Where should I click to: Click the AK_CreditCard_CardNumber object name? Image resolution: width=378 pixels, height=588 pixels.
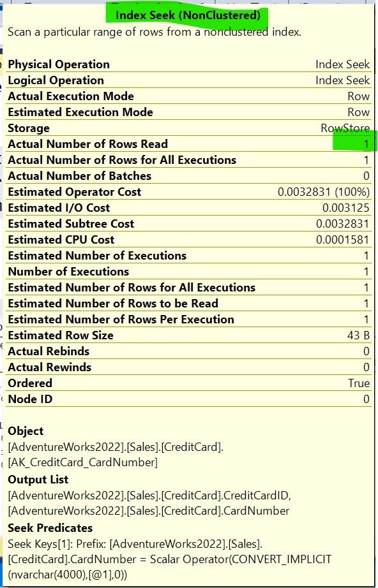click(x=82, y=462)
